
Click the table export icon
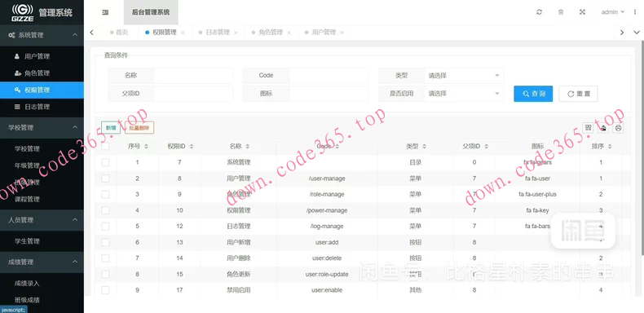[x=603, y=128]
